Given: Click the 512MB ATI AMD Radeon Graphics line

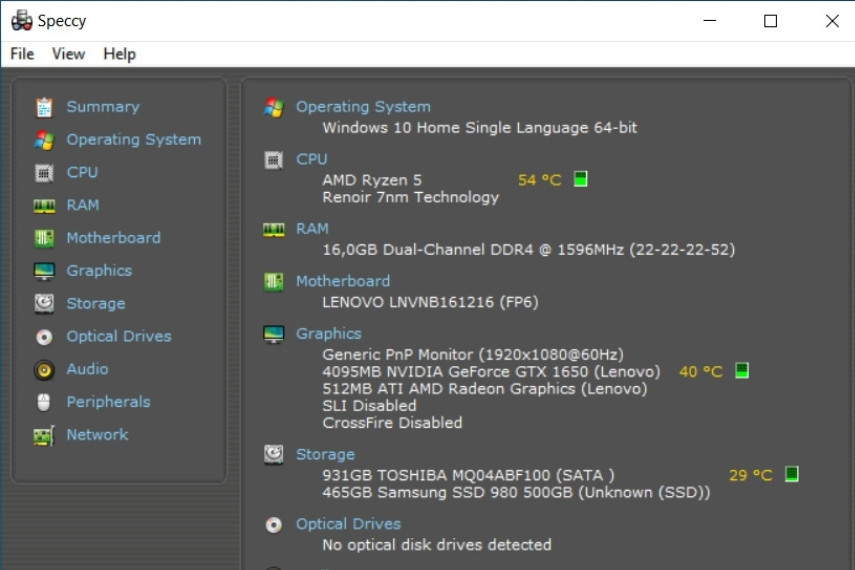Looking at the screenshot, I should coord(485,389).
